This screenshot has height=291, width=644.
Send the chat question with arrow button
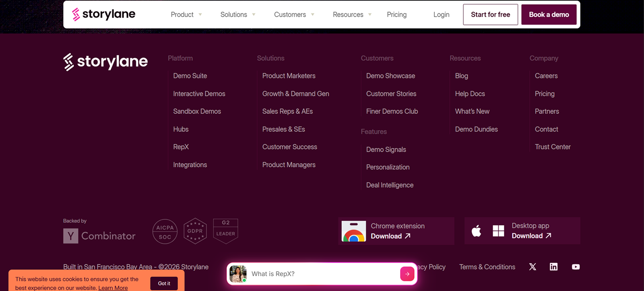(x=407, y=274)
